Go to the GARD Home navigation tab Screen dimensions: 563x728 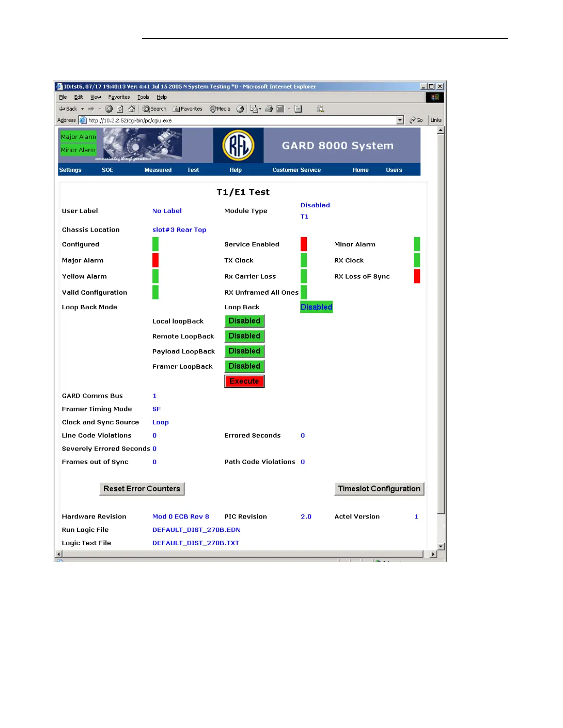point(361,170)
